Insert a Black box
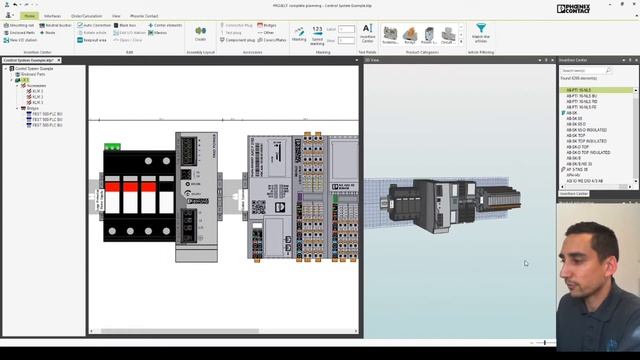This screenshot has width=640, height=360. (125, 25)
